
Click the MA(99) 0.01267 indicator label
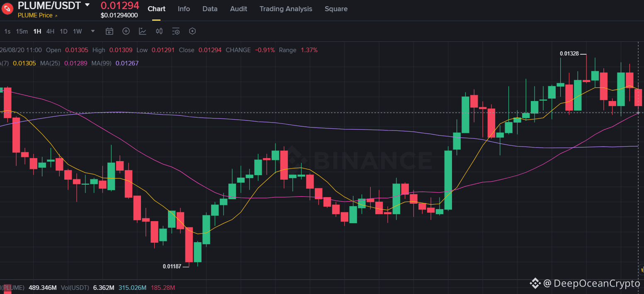[115, 63]
